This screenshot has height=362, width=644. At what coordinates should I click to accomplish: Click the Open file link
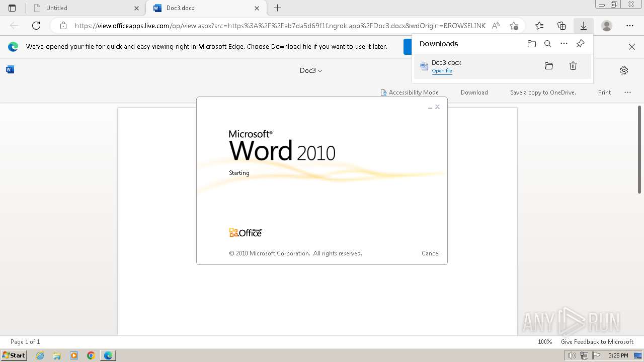tap(442, 71)
